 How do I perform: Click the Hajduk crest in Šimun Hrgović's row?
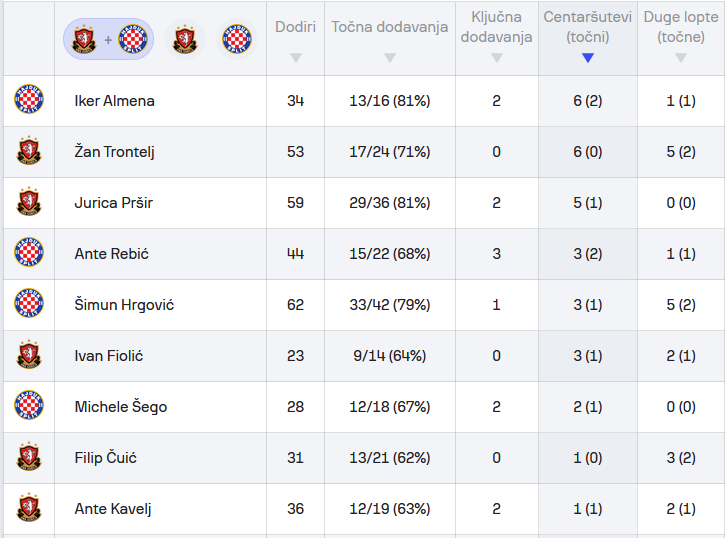click(x=29, y=304)
